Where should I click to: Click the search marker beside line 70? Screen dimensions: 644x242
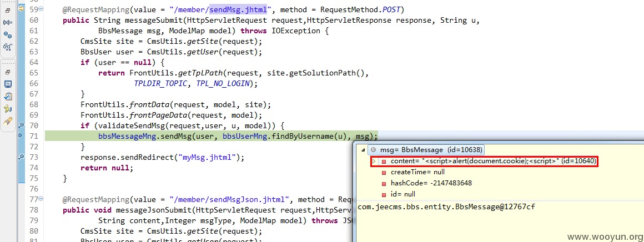(x=21, y=125)
